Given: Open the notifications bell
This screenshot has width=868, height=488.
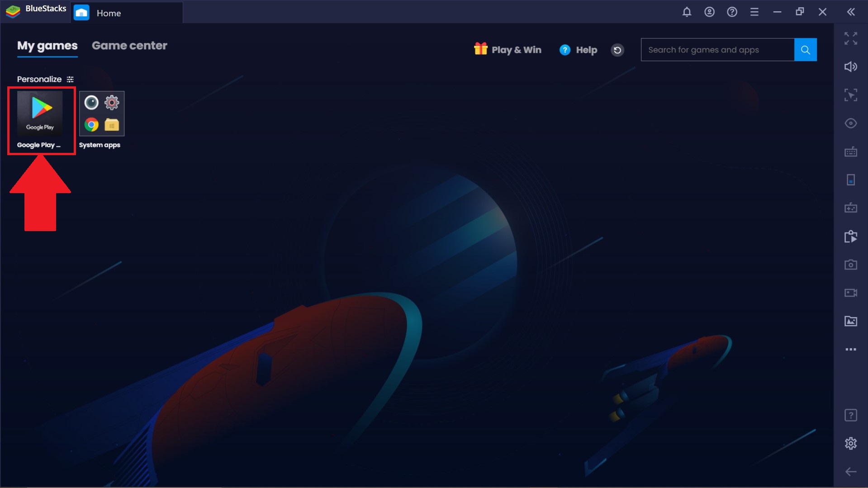Looking at the screenshot, I should (687, 12).
